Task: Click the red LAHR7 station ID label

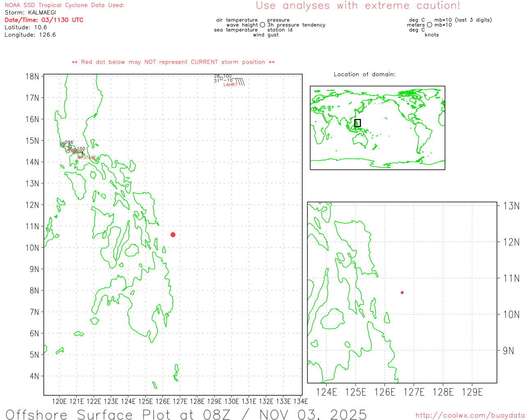Action: click(x=231, y=85)
